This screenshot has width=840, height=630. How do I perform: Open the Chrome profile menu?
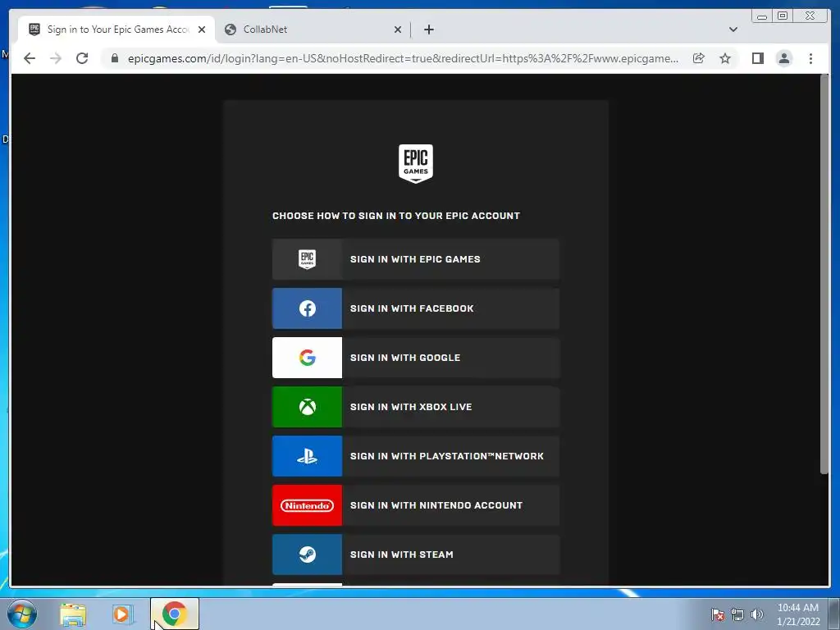[x=784, y=58]
